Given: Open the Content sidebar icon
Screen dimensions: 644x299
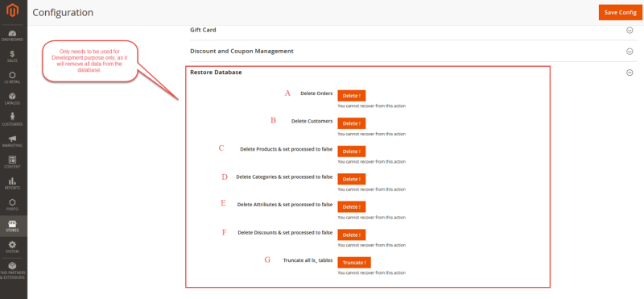Looking at the screenshot, I should 12,160.
